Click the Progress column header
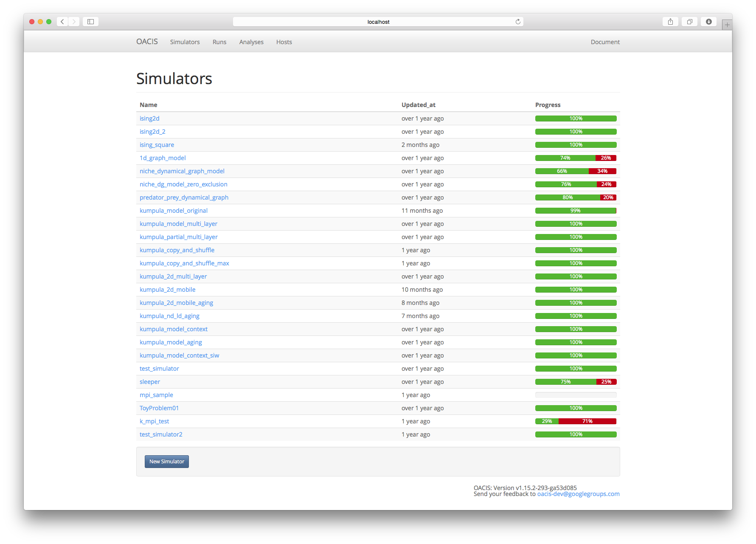 coord(548,105)
